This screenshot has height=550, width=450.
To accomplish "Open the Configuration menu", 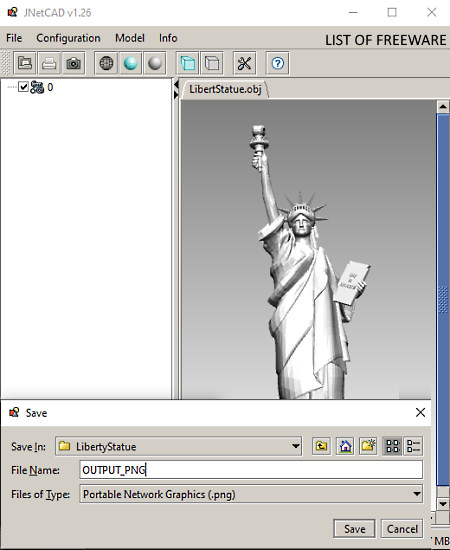I will coord(68,38).
